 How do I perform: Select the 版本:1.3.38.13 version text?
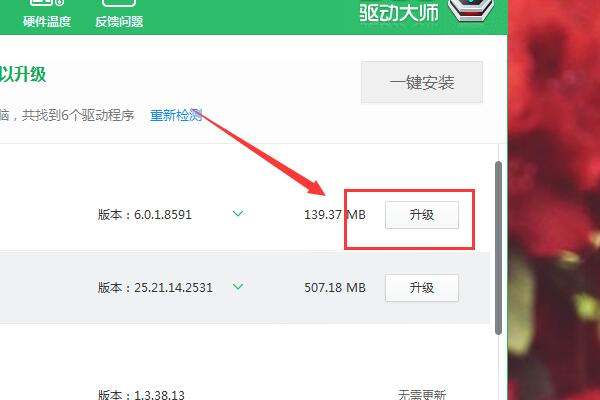pyautogui.click(x=141, y=394)
